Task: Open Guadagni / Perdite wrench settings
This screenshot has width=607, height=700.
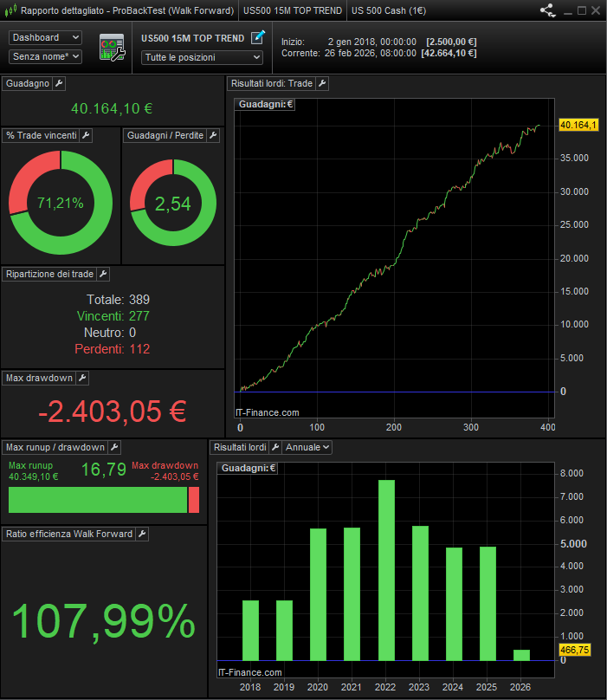Action: click(x=213, y=136)
